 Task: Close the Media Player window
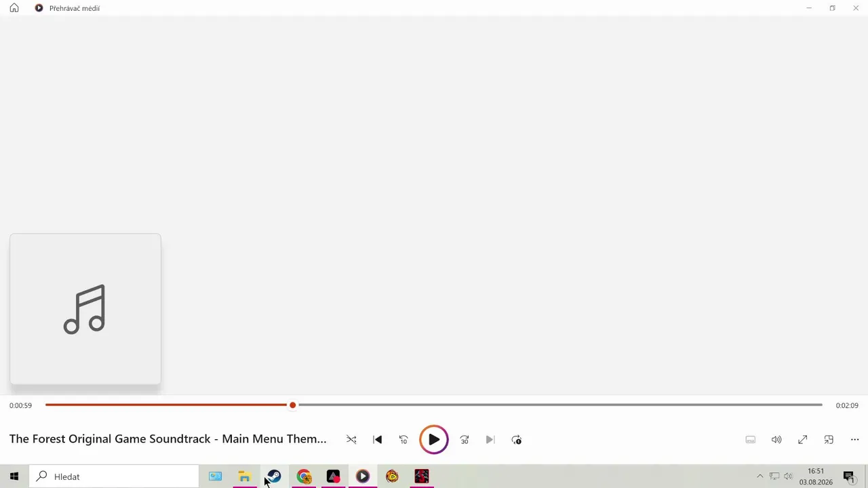856,8
